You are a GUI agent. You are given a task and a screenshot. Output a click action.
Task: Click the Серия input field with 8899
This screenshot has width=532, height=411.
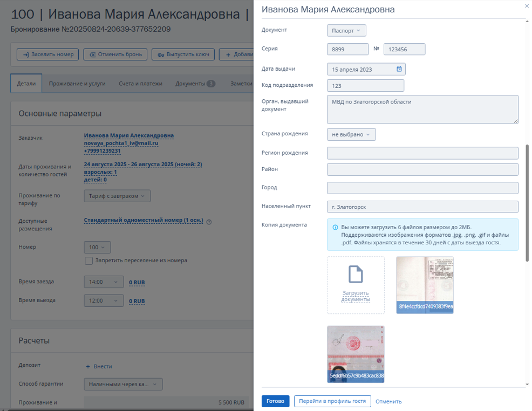coord(348,49)
